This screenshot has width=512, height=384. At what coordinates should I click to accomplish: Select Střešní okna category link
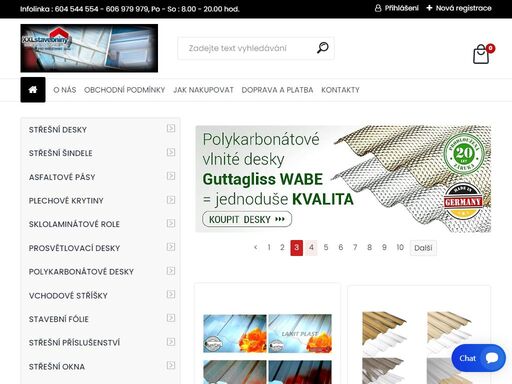(57, 367)
